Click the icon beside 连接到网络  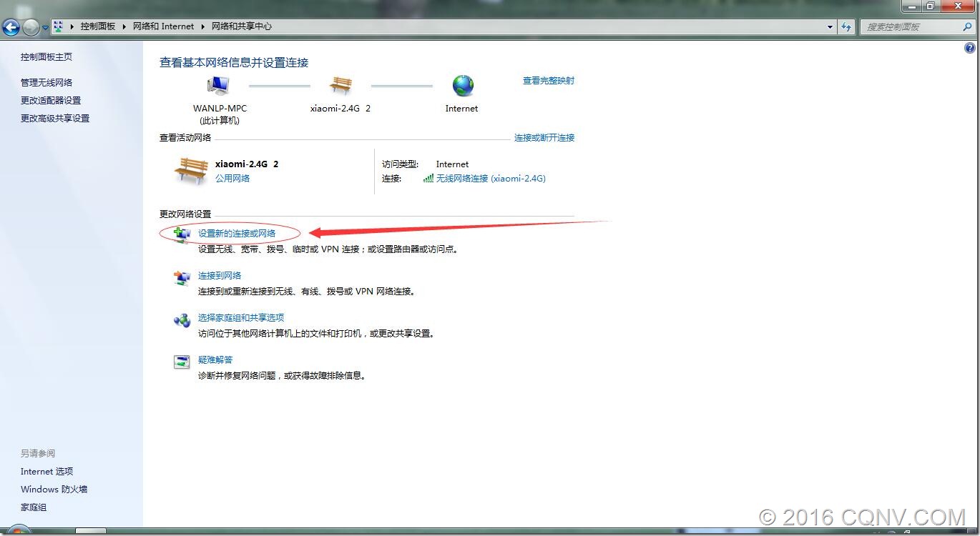pos(182,278)
